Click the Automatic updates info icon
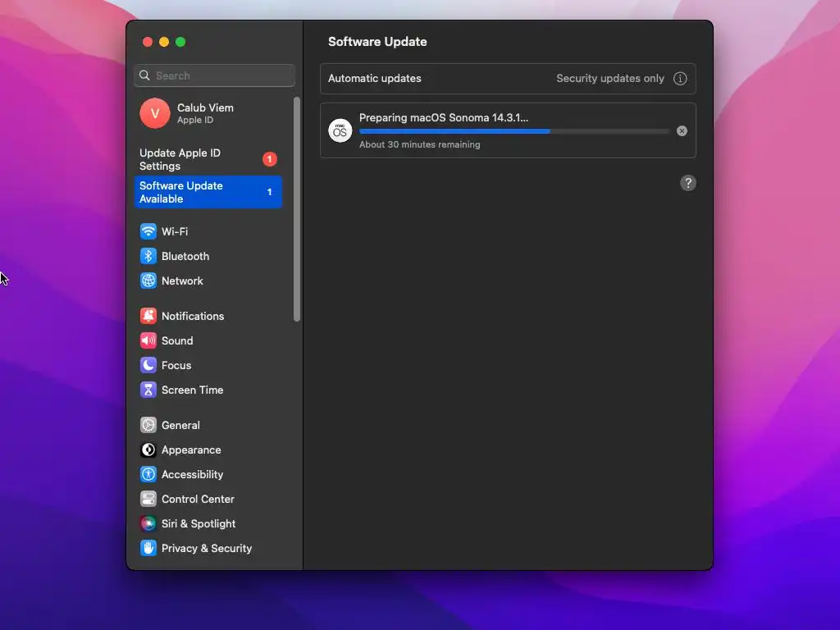 click(x=680, y=79)
